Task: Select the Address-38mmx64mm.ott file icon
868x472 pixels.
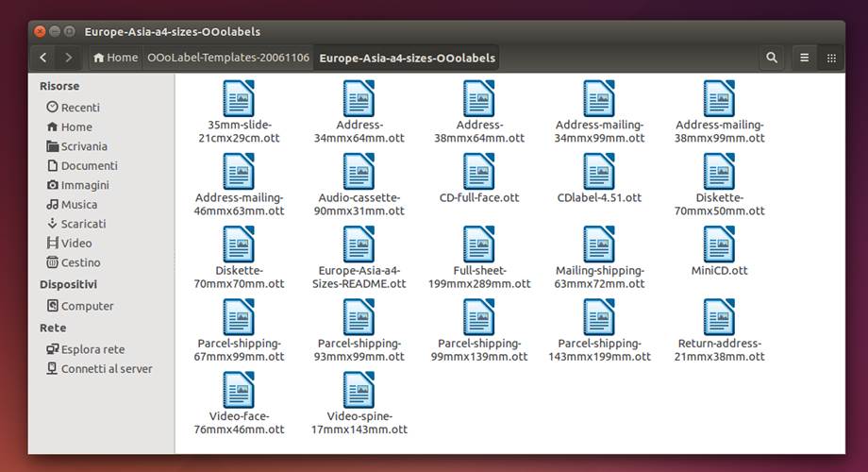Action: [x=479, y=98]
